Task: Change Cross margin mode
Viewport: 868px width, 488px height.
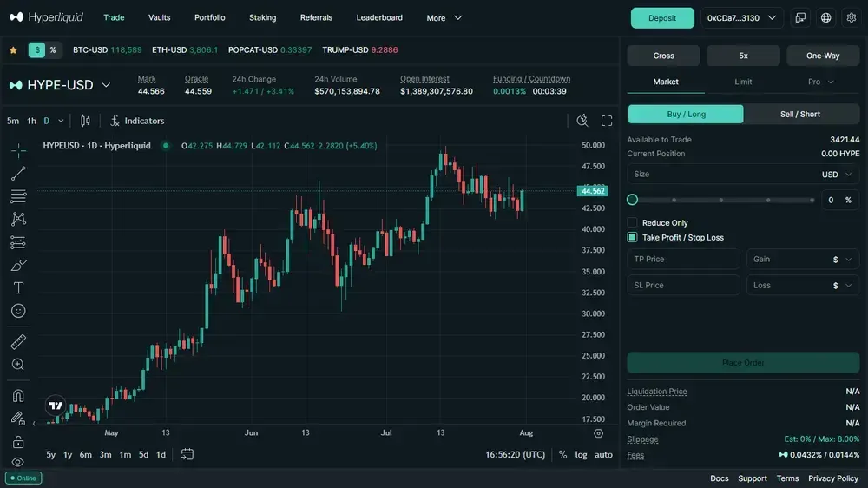Action: [x=663, y=56]
